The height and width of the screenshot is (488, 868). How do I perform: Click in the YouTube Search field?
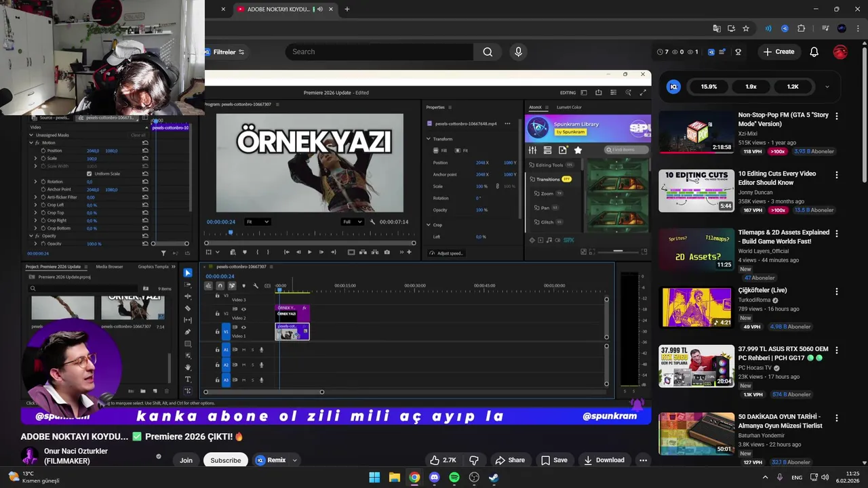(x=380, y=52)
